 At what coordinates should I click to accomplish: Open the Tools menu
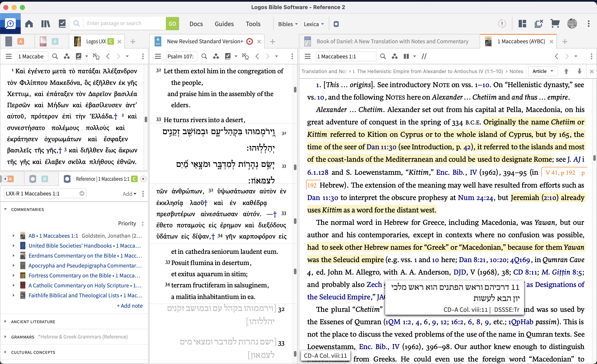pos(253,24)
